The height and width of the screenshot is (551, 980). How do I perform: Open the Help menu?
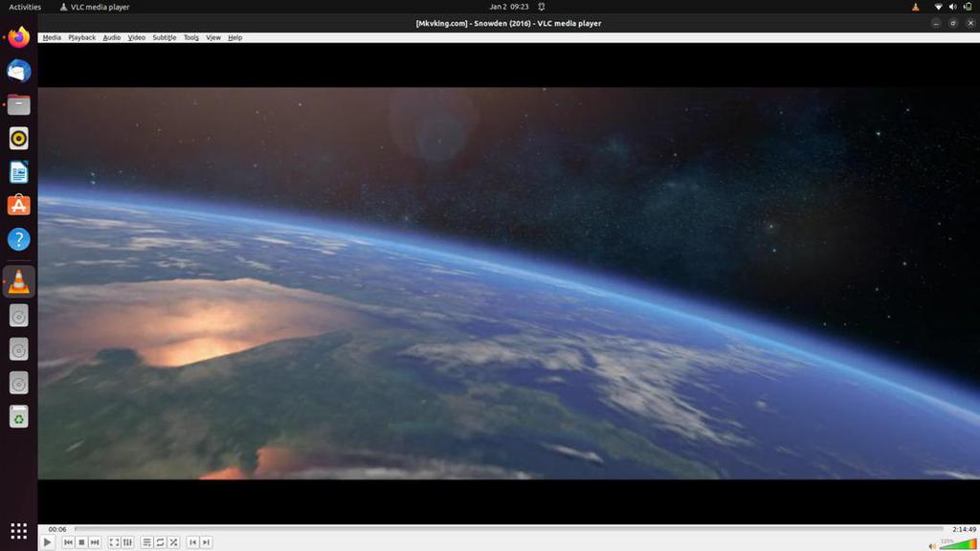click(235, 37)
